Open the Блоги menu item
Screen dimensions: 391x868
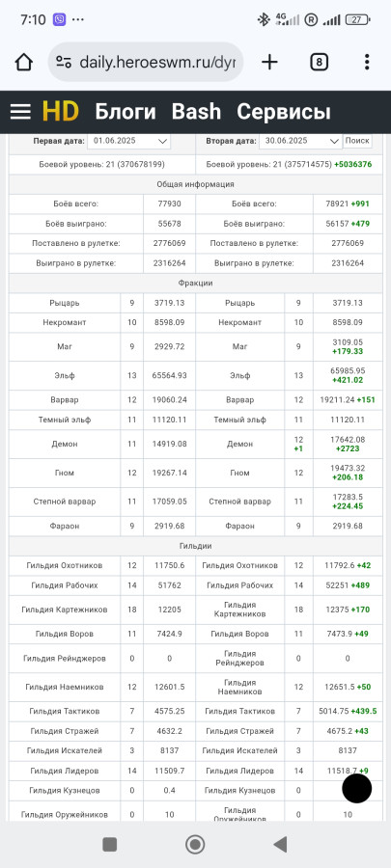[x=126, y=112]
